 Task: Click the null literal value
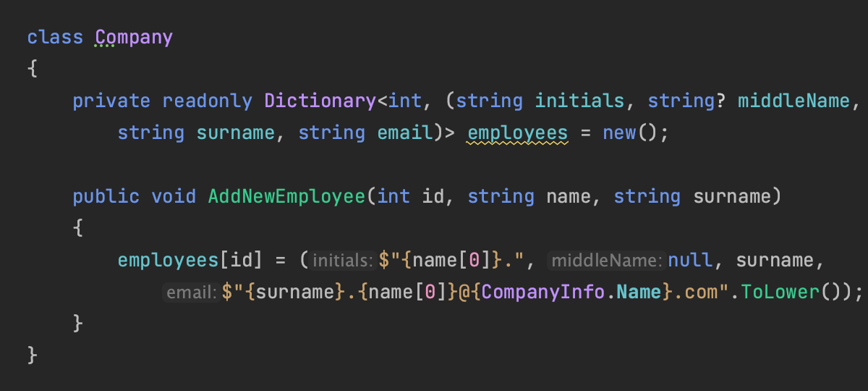tap(690, 260)
